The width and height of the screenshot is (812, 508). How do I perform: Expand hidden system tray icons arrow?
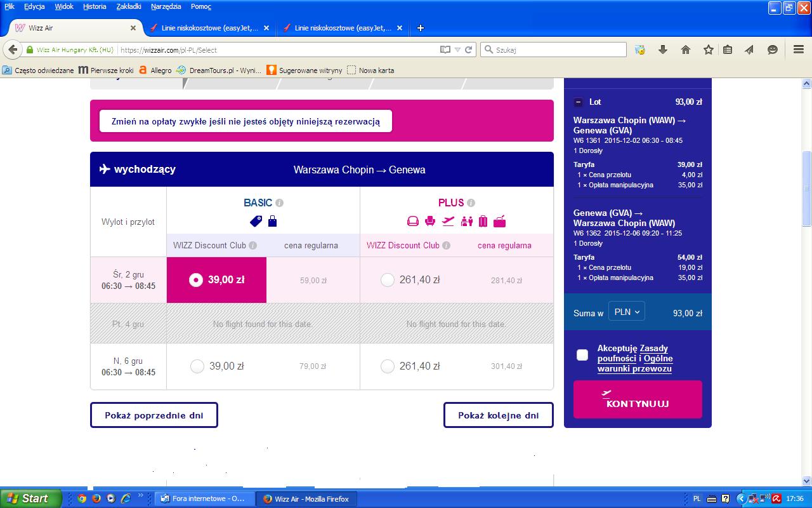(x=740, y=498)
